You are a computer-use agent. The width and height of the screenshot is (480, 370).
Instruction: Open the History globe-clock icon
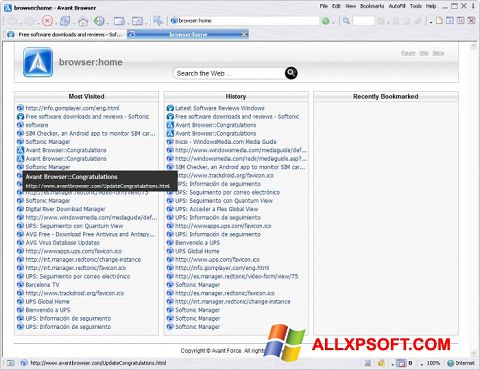click(99, 21)
